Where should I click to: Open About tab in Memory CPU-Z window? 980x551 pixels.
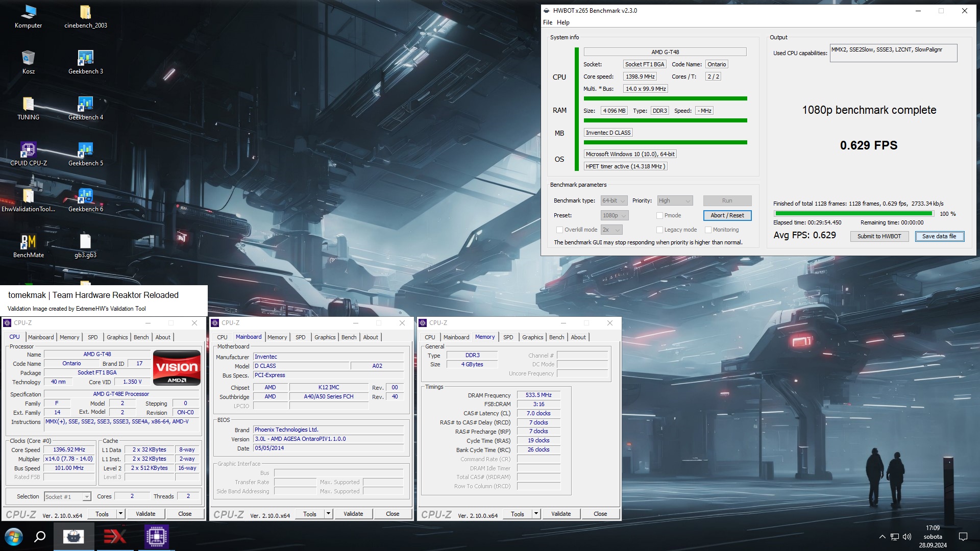click(x=578, y=337)
